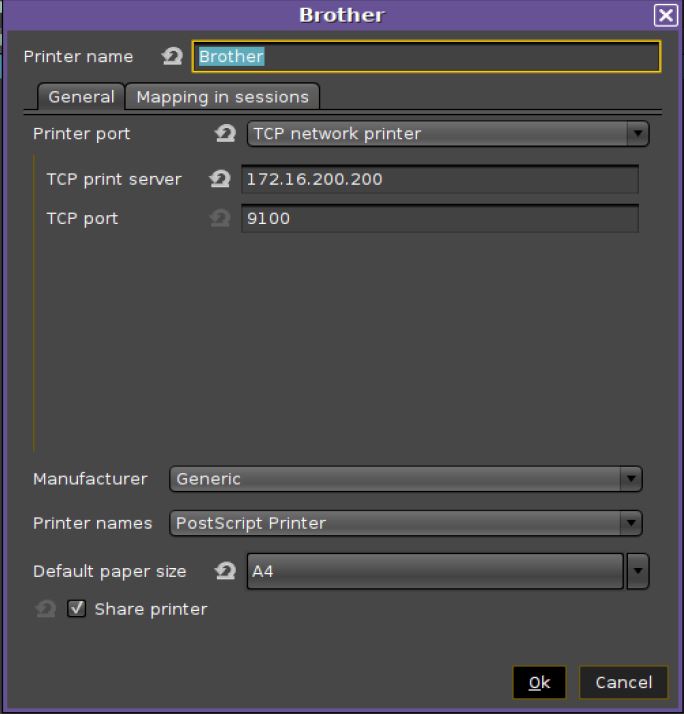Confirm with the Ok button
Image resolution: width=684 pixels, height=714 pixels.
coord(539,682)
